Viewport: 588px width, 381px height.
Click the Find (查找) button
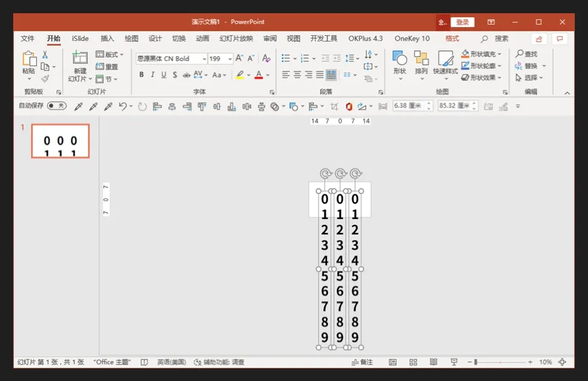coord(527,54)
